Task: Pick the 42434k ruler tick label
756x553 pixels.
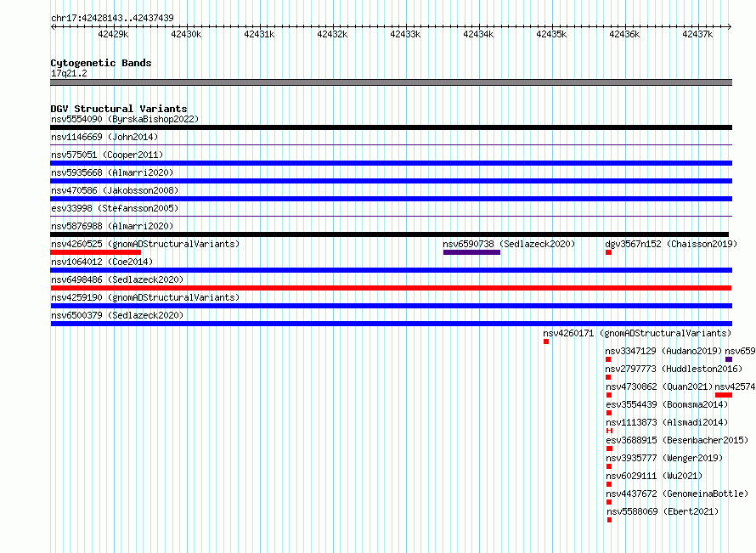Action: click(x=478, y=34)
